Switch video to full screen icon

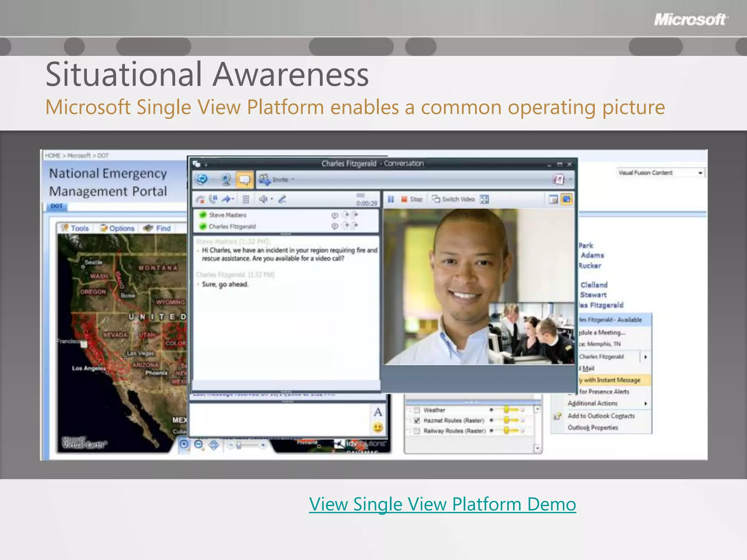pos(484,199)
